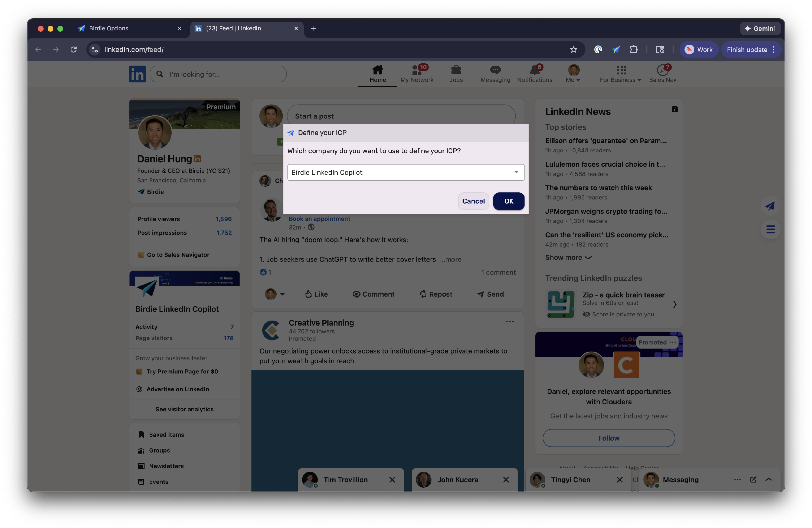Expand Show more news stories
This screenshot has width=812, height=528.
(568, 258)
